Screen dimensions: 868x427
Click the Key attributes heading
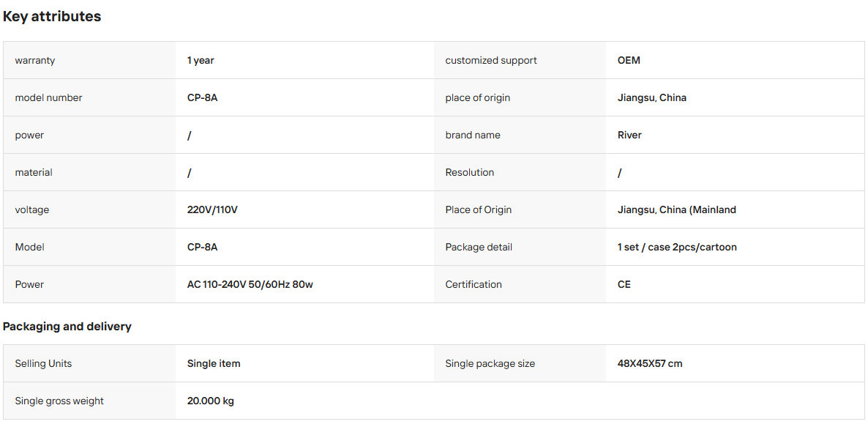(x=52, y=17)
